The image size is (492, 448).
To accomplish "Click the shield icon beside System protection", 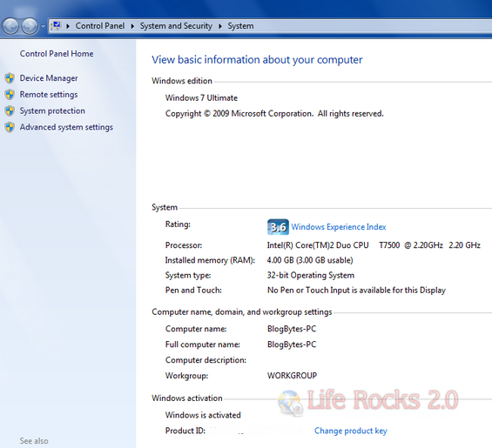I will point(10,110).
